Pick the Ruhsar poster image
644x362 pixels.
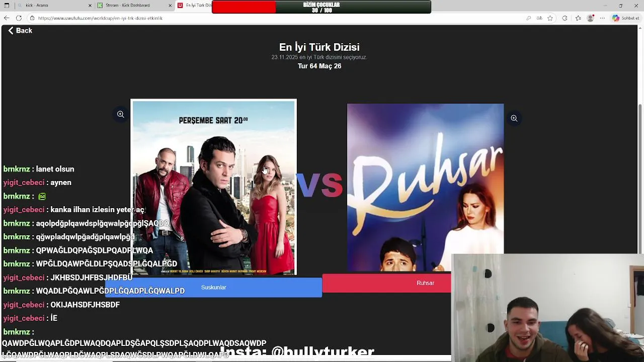[x=425, y=187]
